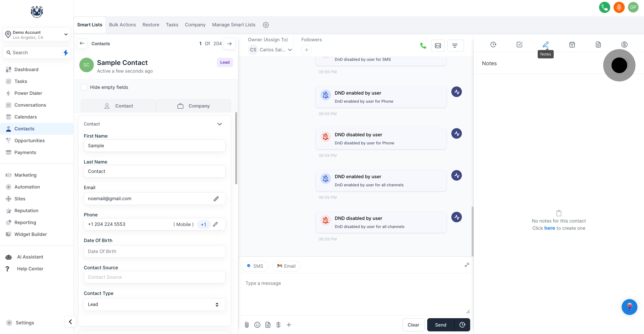Open the Contact Type Lead dropdown
The width and height of the screenshot is (644, 334).
pyautogui.click(x=154, y=304)
